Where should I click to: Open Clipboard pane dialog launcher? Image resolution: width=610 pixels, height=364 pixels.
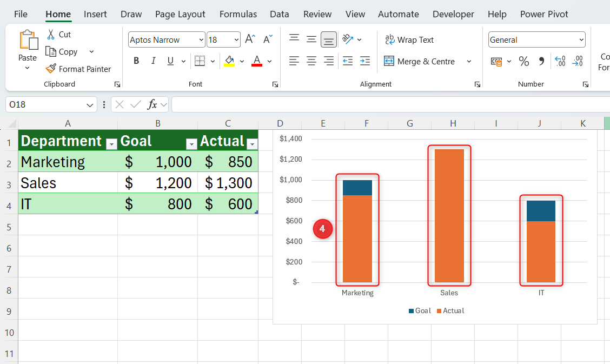tap(117, 84)
